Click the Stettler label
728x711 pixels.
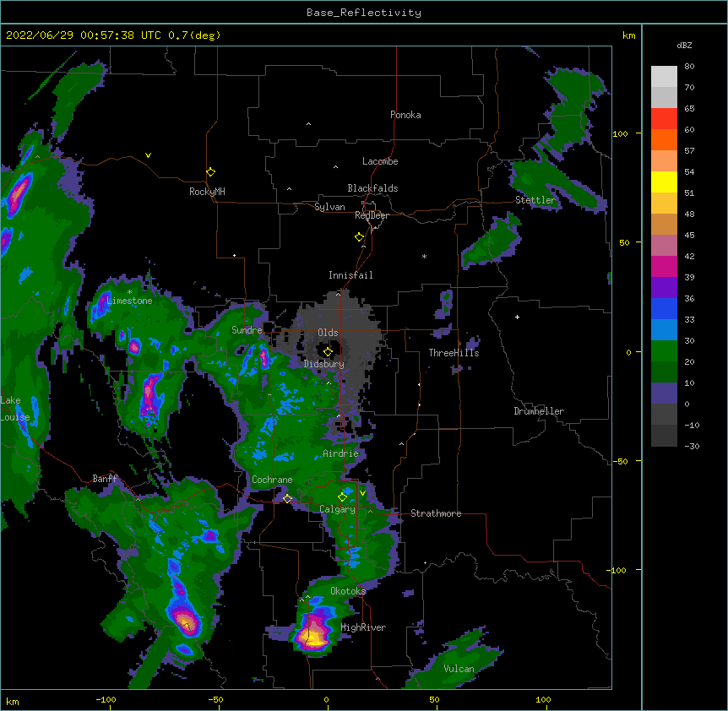535,200
